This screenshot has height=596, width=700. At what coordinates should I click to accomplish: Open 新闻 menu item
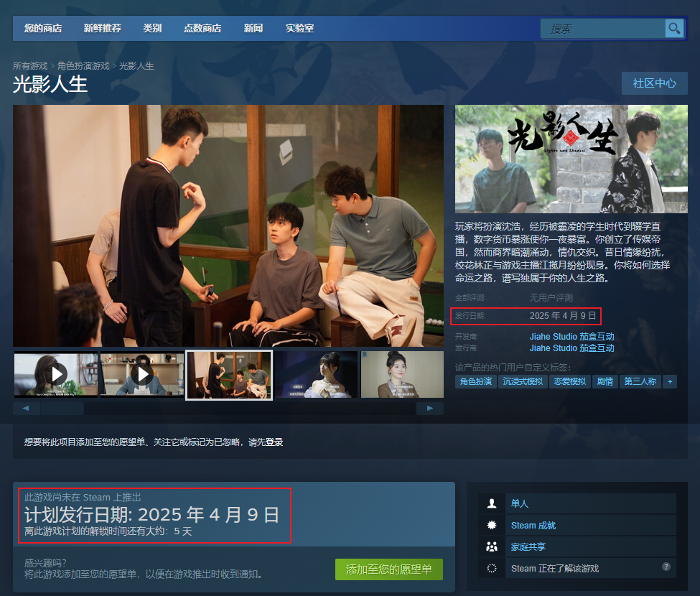[253, 28]
